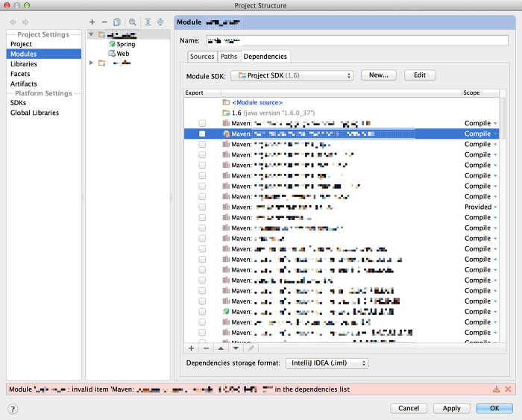Click the fix icon in error bar
The image size is (522, 420).
tap(497, 389)
